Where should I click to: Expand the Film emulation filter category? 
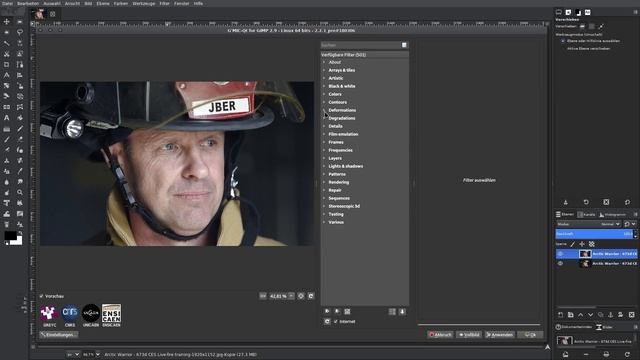(324, 134)
